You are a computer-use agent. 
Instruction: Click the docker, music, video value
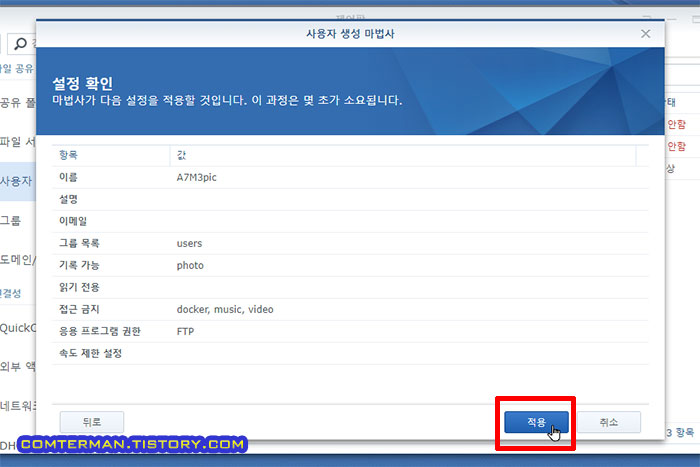click(x=225, y=309)
